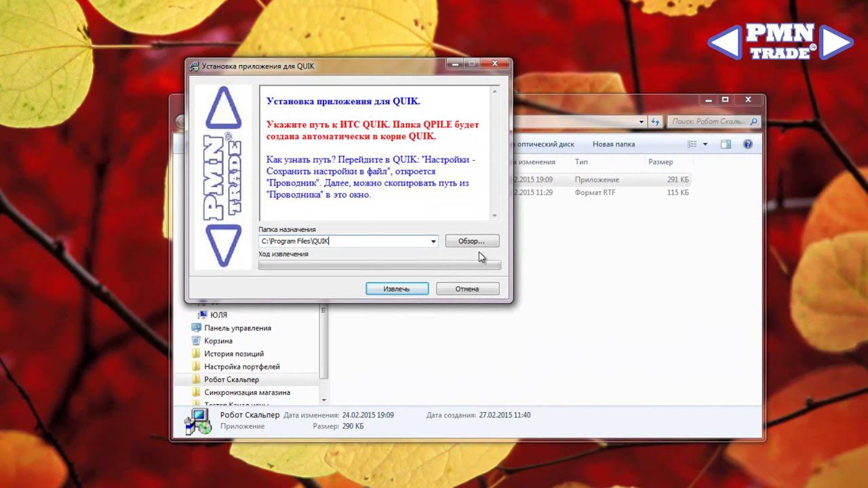Open История позиций folder in navigation tree
Screen dimensions: 868x488
pos(234,354)
